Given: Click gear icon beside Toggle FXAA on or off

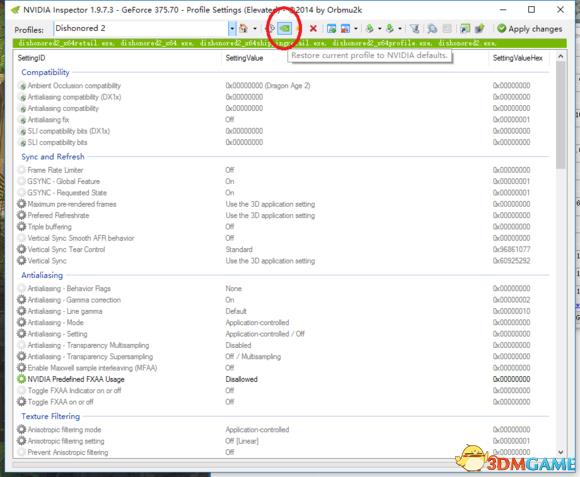Looking at the screenshot, I should 21,402.
